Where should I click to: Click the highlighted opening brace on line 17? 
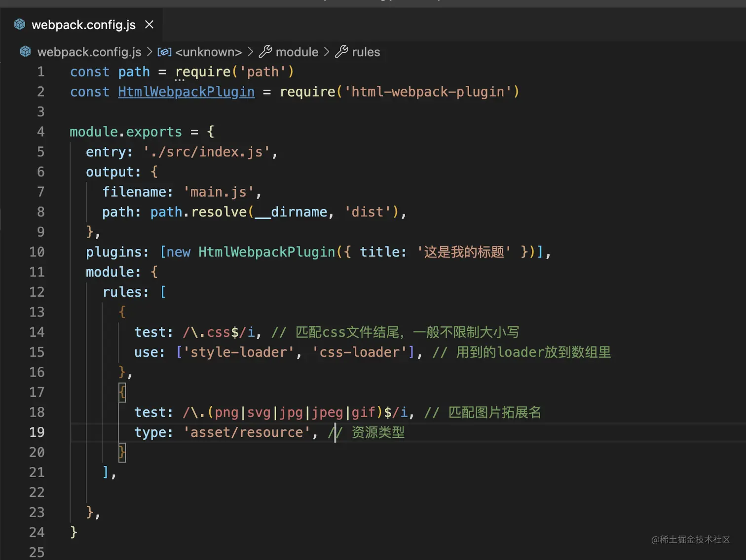(122, 392)
